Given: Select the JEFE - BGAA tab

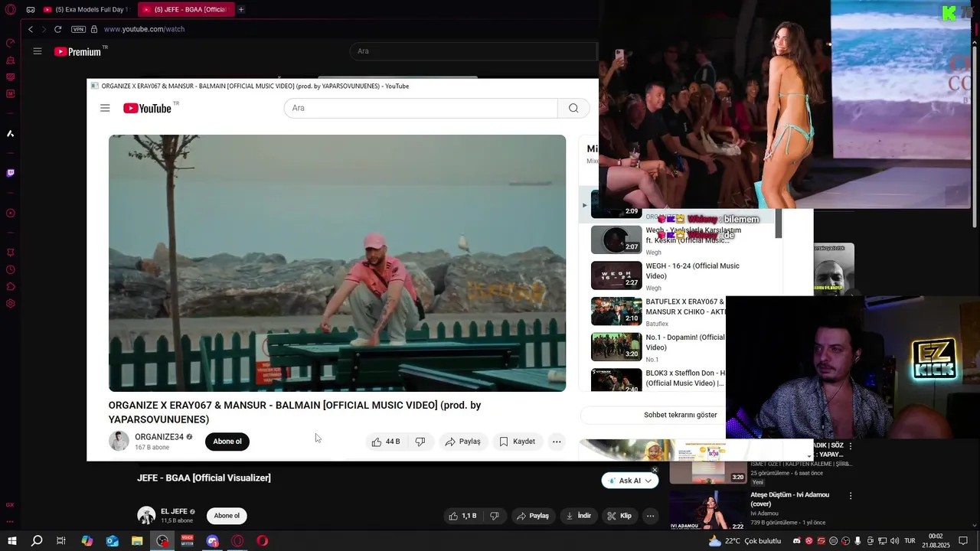Looking at the screenshot, I should [185, 10].
